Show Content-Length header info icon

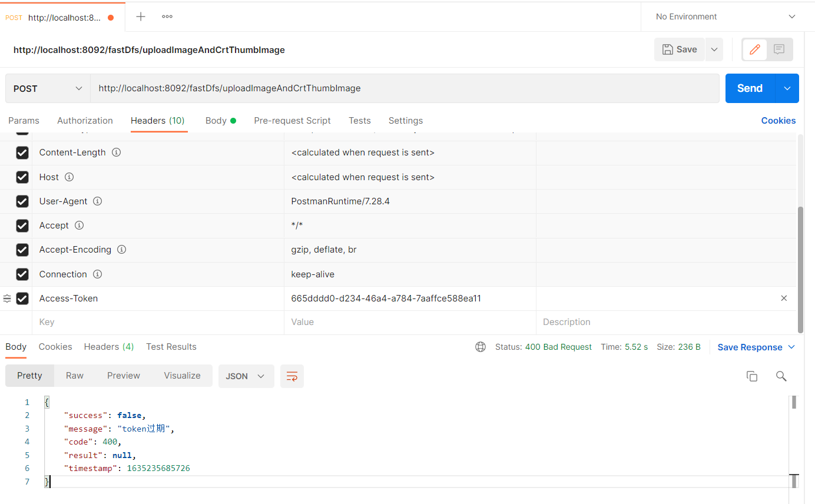tap(117, 152)
